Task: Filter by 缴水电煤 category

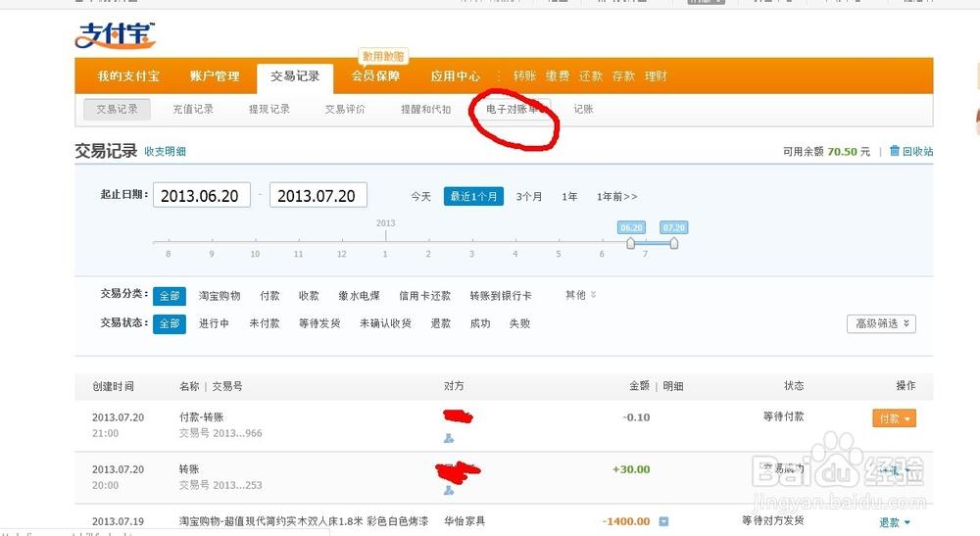Action: (x=359, y=296)
